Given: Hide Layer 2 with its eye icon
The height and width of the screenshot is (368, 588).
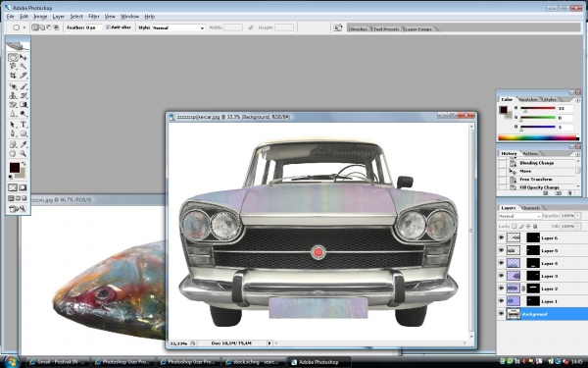Looking at the screenshot, I should pyautogui.click(x=501, y=289).
